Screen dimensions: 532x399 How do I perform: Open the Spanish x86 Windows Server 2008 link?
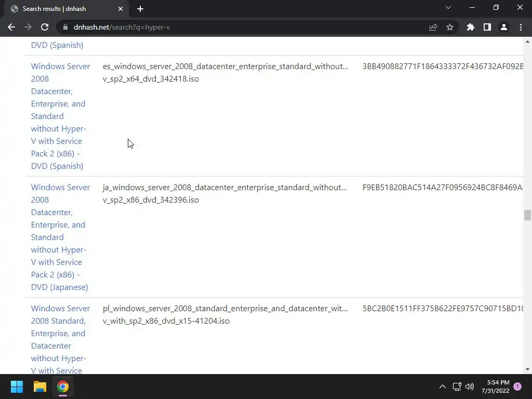click(x=60, y=116)
